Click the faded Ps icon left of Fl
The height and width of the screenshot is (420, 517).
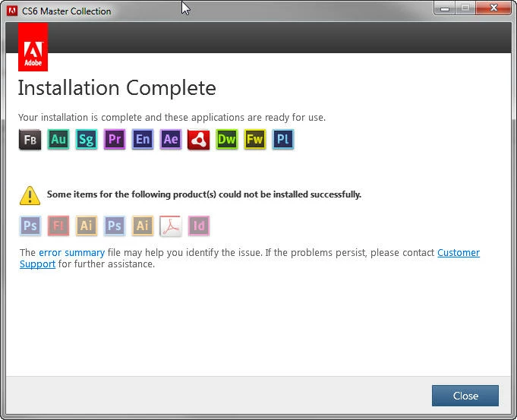click(x=30, y=226)
